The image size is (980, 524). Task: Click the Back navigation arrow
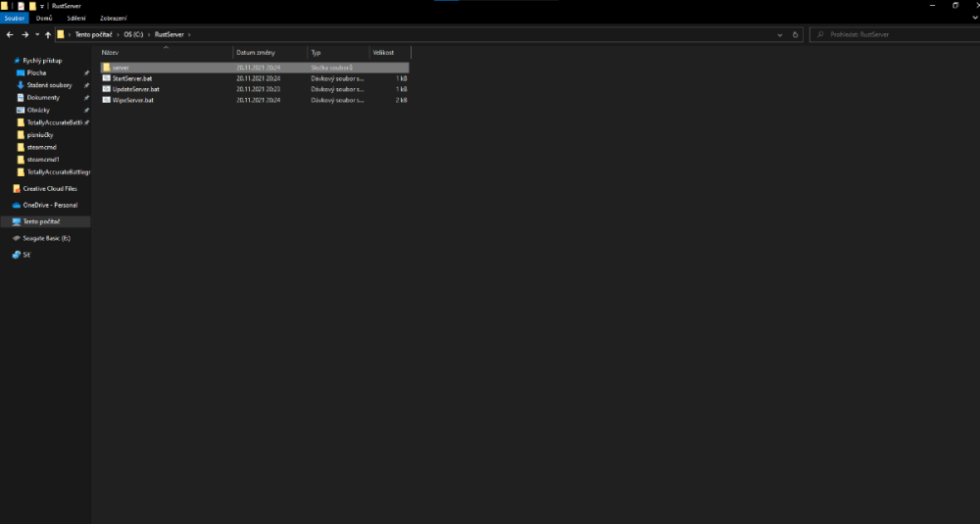pos(10,34)
